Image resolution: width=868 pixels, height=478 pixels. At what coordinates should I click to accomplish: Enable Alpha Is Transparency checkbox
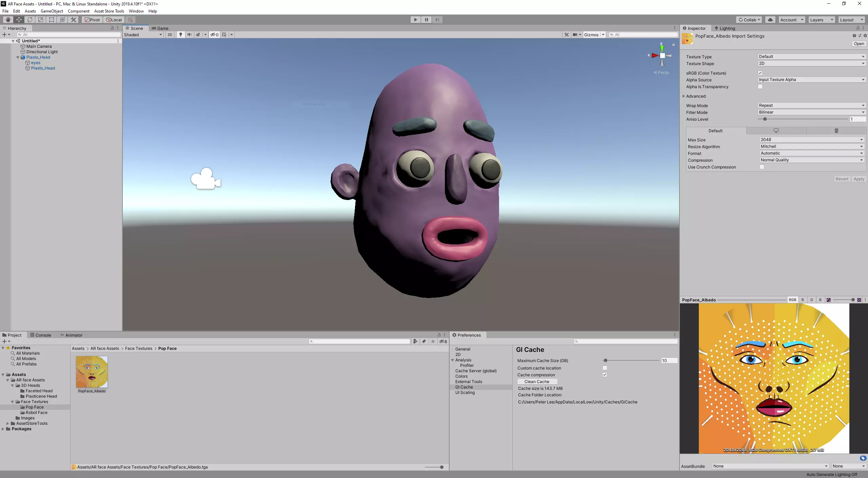[x=760, y=86]
